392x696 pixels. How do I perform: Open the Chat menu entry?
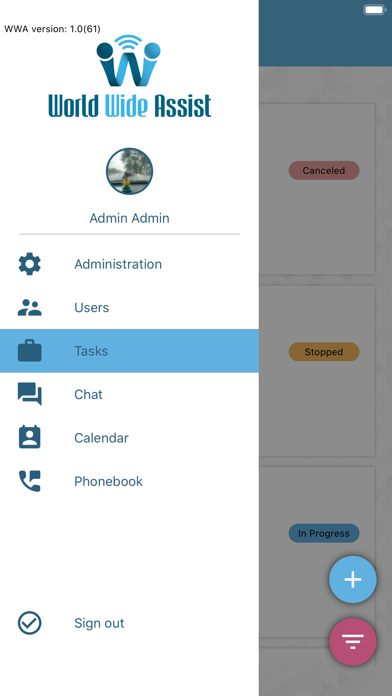[x=129, y=394]
